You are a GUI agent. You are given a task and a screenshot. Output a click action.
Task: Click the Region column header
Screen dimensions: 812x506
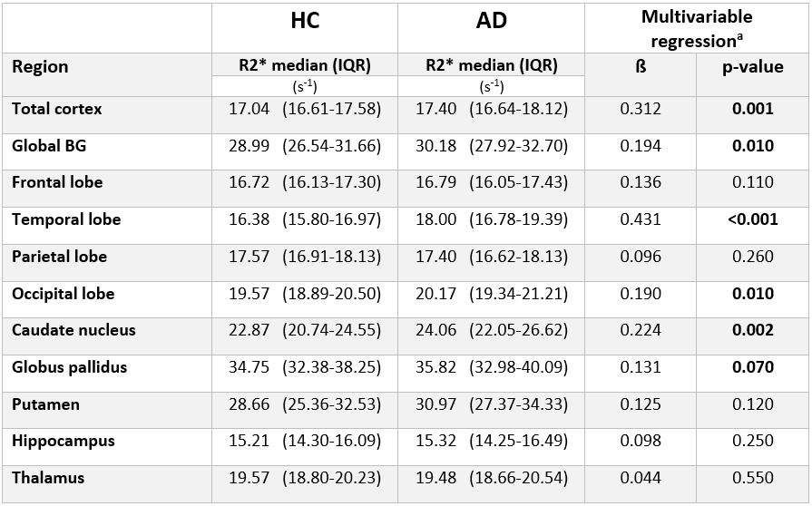tap(40, 67)
